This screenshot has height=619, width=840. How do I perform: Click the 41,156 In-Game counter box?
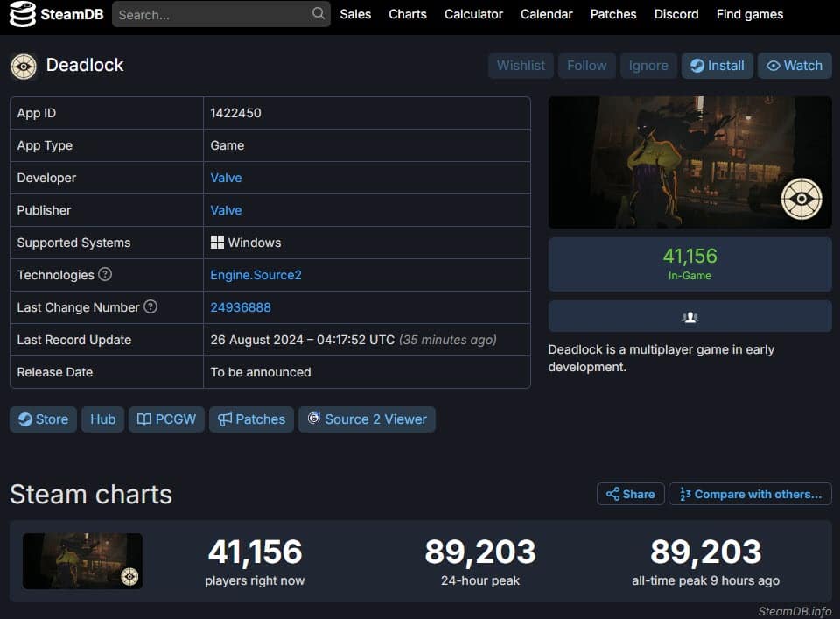(x=689, y=264)
